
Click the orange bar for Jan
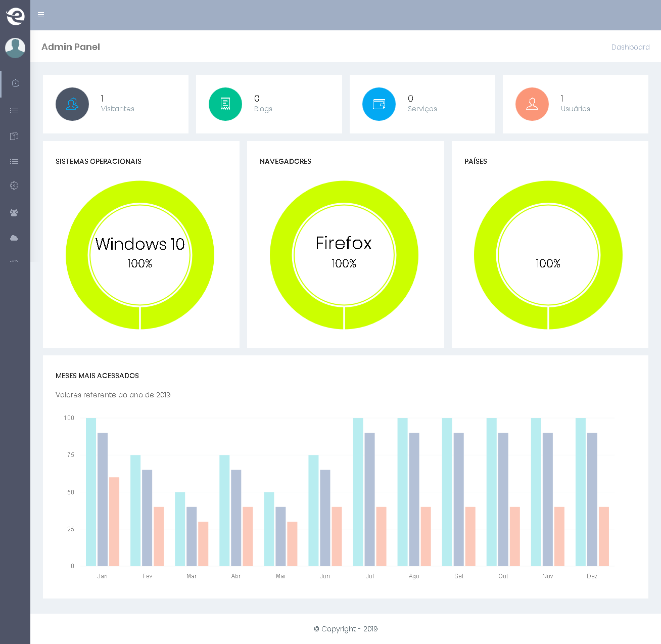[114, 522]
